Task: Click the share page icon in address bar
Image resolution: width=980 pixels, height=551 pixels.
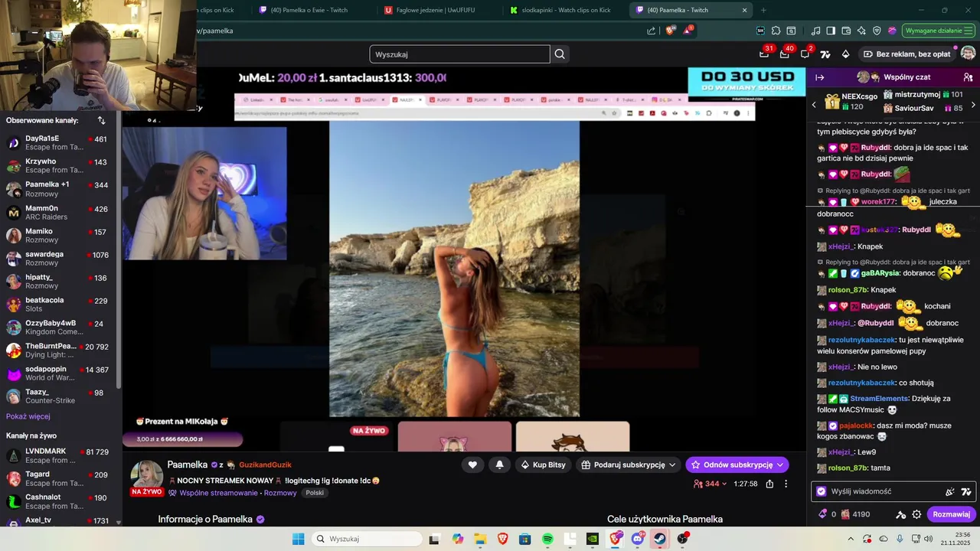Action: 651,31
